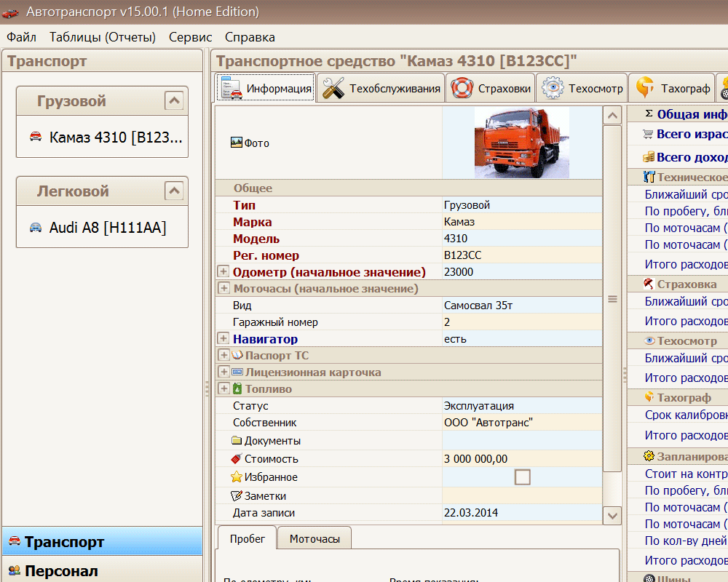Click the properties vertical scrollbar thumb
Screen dimensions: 728x582
(x=612, y=299)
